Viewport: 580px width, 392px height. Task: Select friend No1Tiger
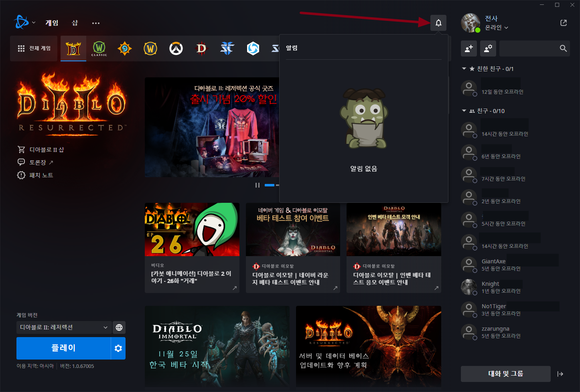click(515, 310)
